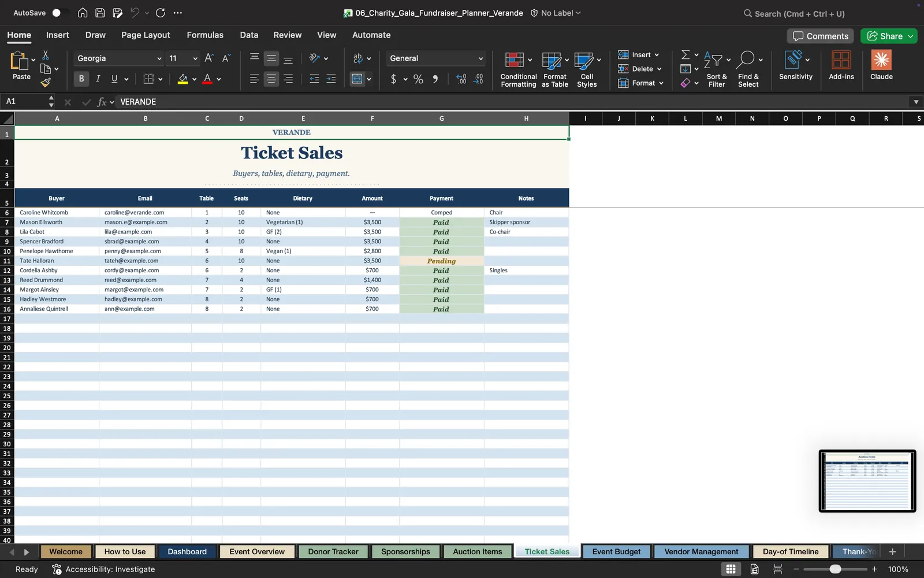This screenshot has width=924, height=578.
Task: Click the Redo icon in title bar
Action: click(x=161, y=13)
